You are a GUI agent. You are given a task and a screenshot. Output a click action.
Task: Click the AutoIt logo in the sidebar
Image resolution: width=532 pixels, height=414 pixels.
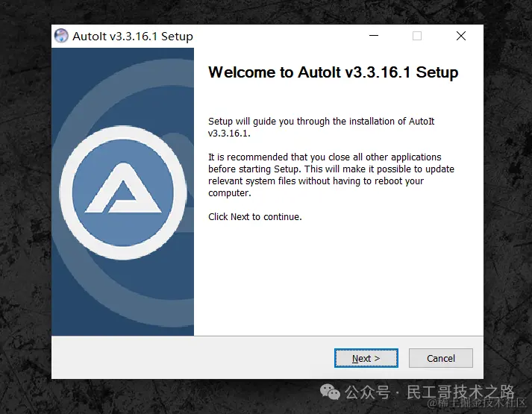[123, 193]
